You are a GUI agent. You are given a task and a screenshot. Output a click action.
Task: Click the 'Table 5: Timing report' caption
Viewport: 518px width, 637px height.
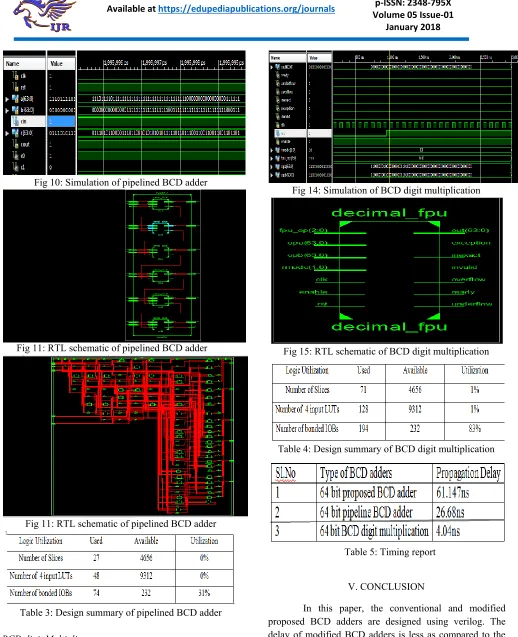pos(390,552)
